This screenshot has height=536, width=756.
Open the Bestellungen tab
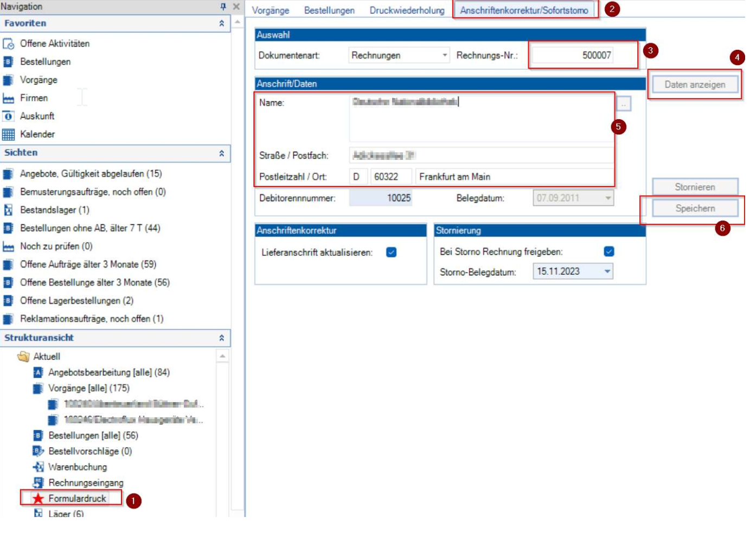[329, 10]
